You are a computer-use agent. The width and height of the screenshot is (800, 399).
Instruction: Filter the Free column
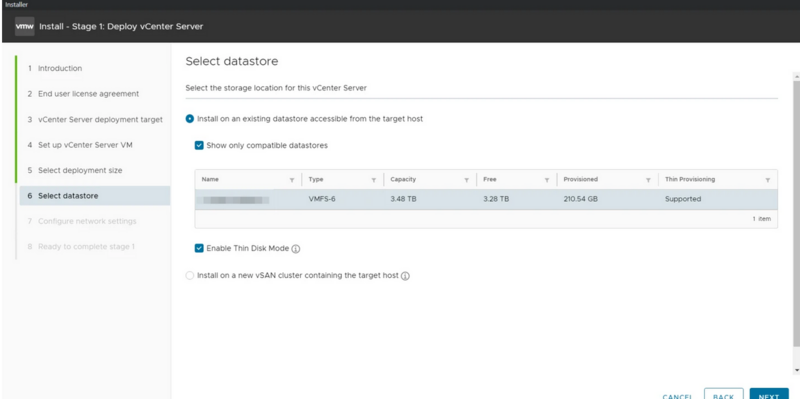point(547,180)
